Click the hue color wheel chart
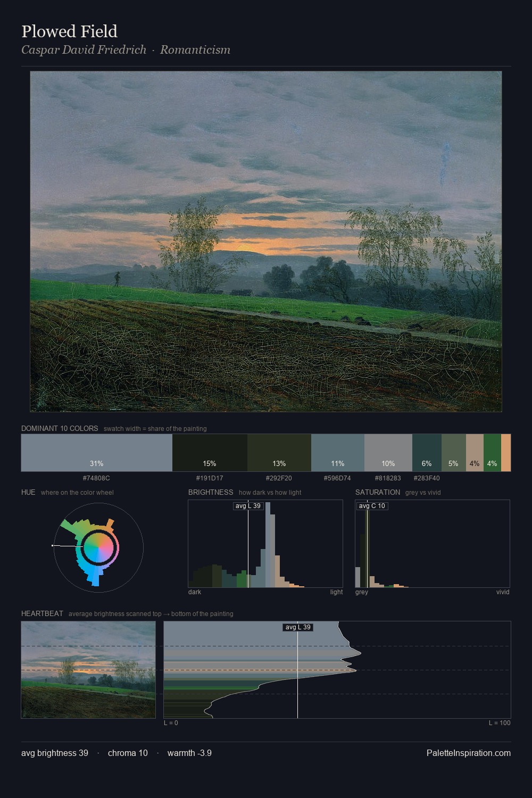Screen dimensions: 532x798 [98, 547]
